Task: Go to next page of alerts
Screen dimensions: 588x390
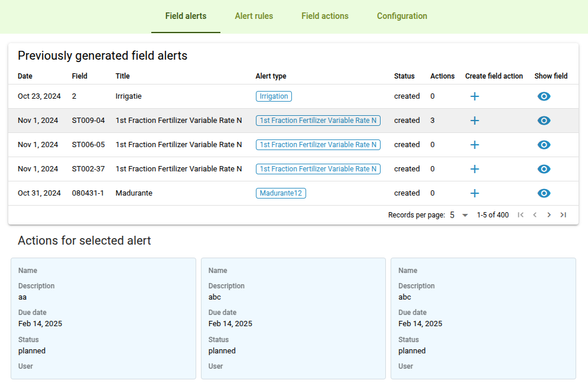Action: click(x=549, y=215)
